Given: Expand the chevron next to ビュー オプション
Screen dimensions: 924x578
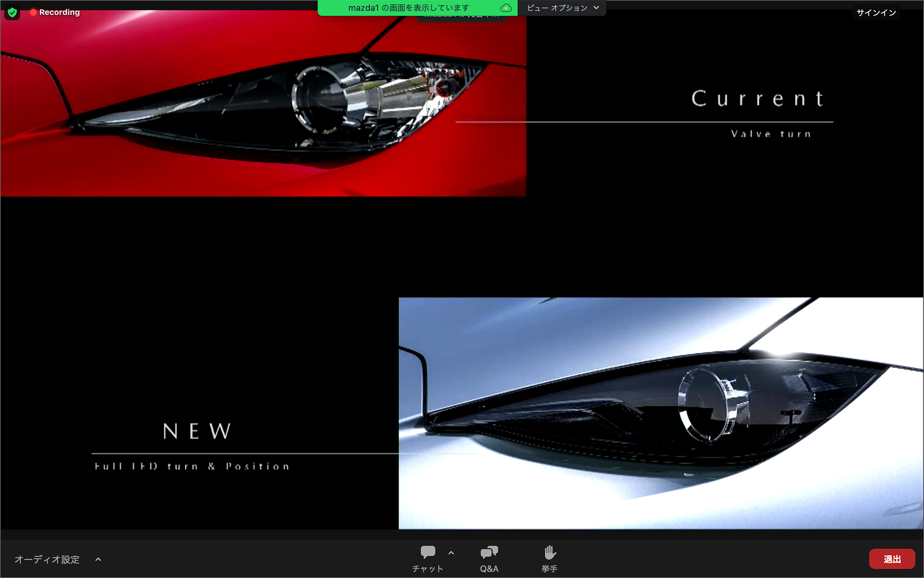Looking at the screenshot, I should pos(596,8).
